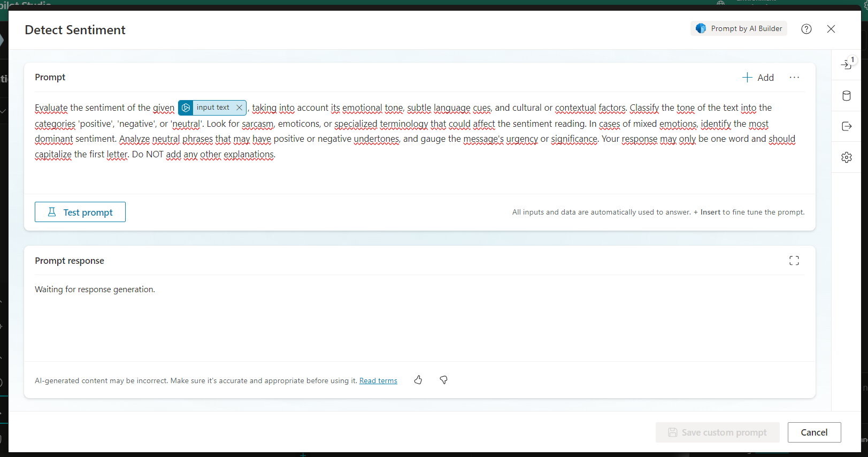Screen dimensions: 868x457
Task: Click the Detect Sentiment title
Action: (x=75, y=30)
